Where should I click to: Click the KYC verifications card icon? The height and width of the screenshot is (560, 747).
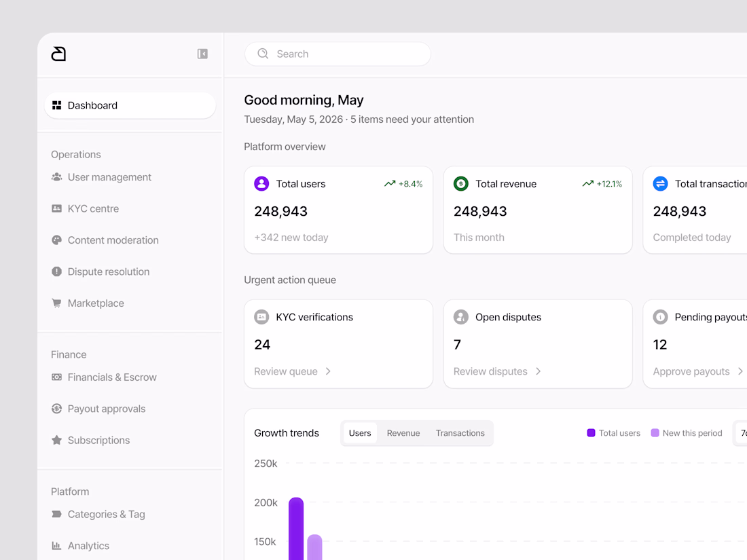[261, 317]
